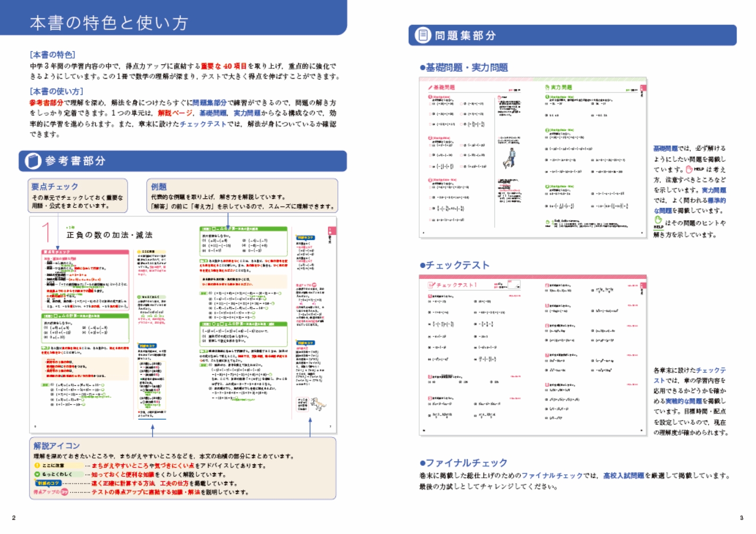Open the 基礎問題・実力問題 page thumbnail

pos(533,158)
